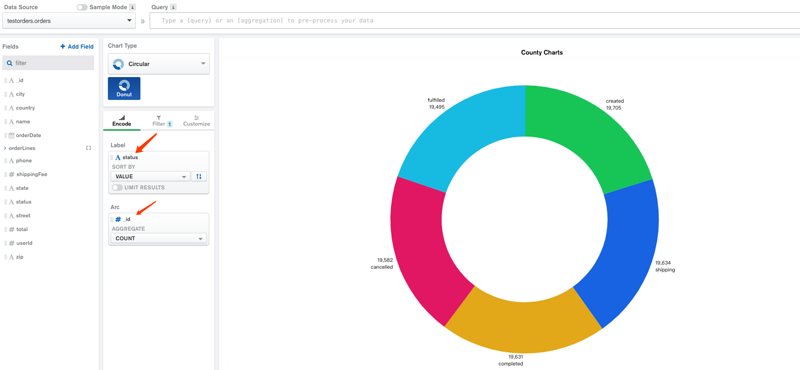Open the Aggregate COUNT dropdown
This screenshot has height=370, width=800.
tap(159, 238)
